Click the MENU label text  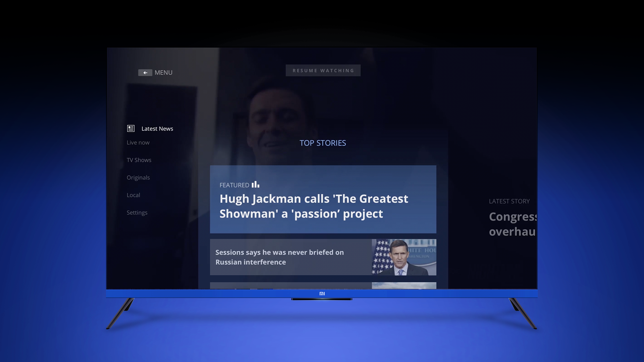163,73
